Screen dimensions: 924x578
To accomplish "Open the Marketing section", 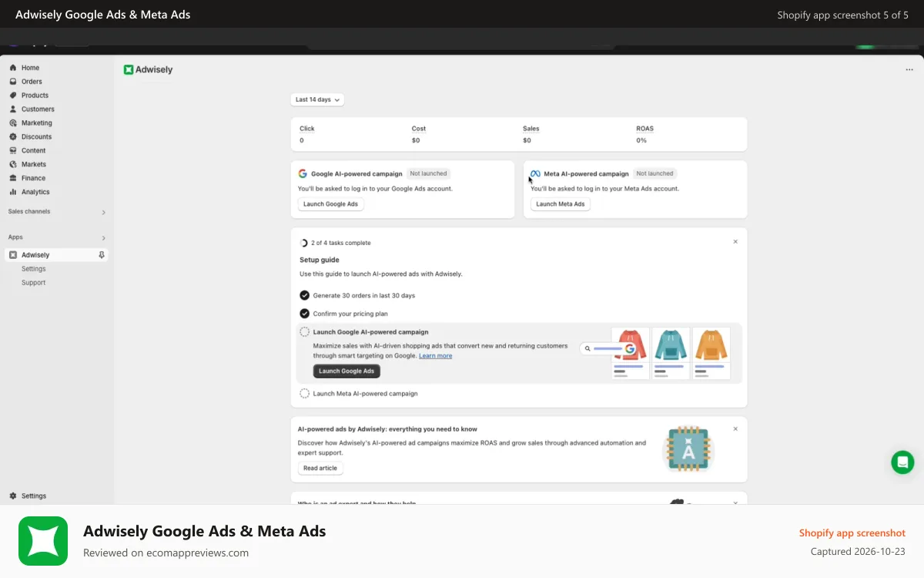I will tap(36, 123).
